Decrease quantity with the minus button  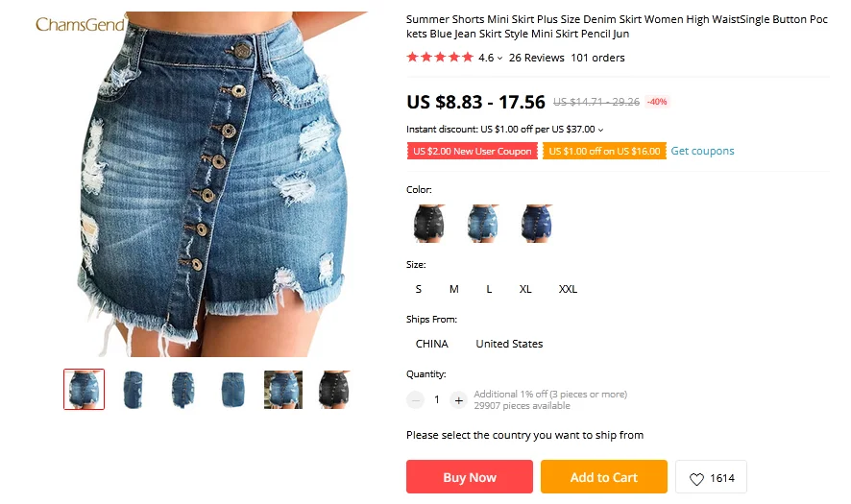pyautogui.click(x=415, y=400)
